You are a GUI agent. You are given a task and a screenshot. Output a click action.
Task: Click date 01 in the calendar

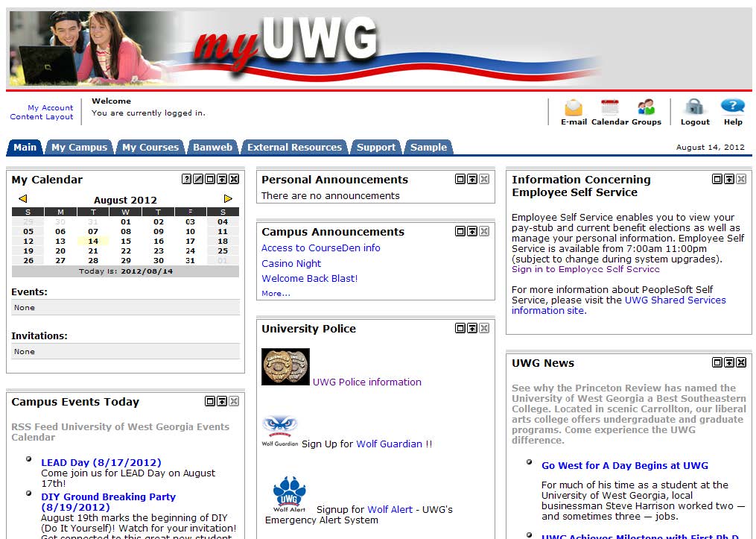pyautogui.click(x=125, y=222)
